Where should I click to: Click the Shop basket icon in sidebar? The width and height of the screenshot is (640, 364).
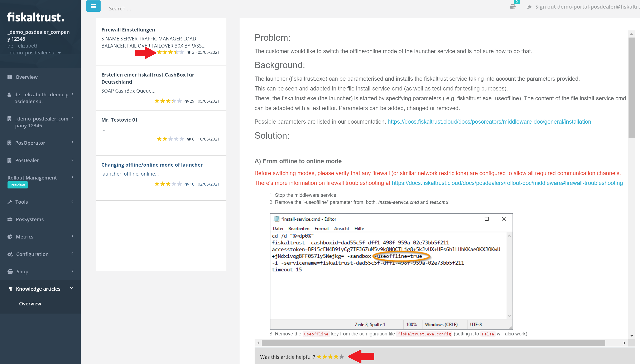10,271
